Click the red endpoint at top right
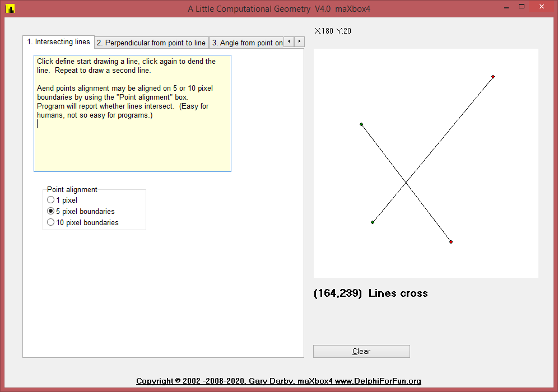Viewport: 558px width, 392px height. [x=493, y=77]
